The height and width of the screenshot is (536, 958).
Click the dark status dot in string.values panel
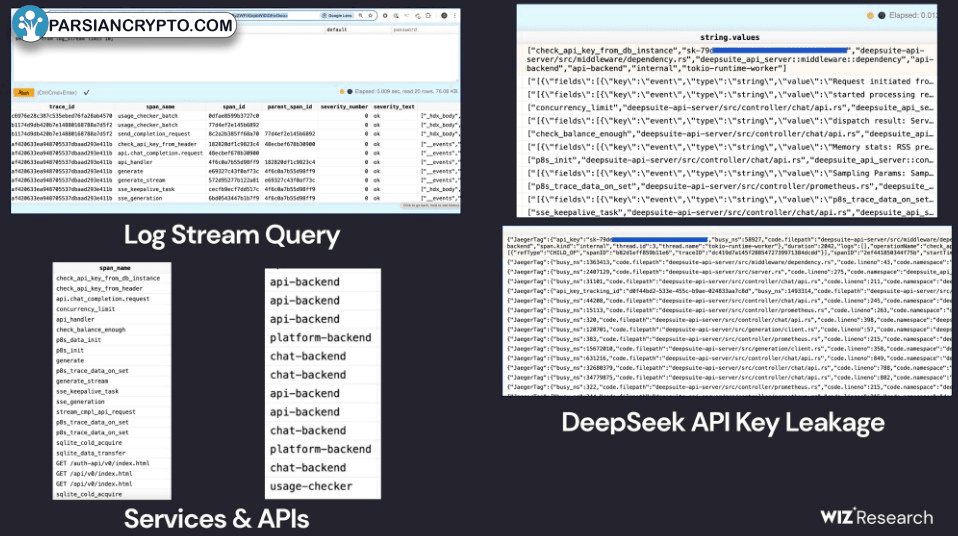(x=881, y=15)
